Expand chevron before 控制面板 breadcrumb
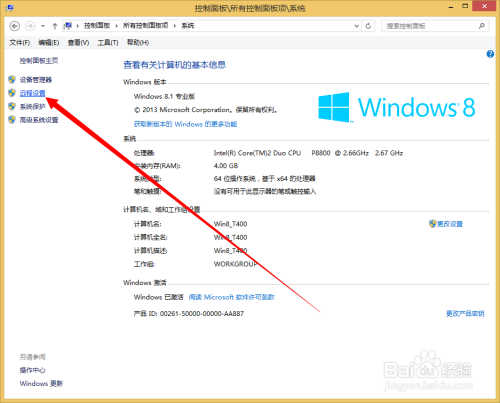The width and height of the screenshot is (500, 403). click(x=77, y=26)
